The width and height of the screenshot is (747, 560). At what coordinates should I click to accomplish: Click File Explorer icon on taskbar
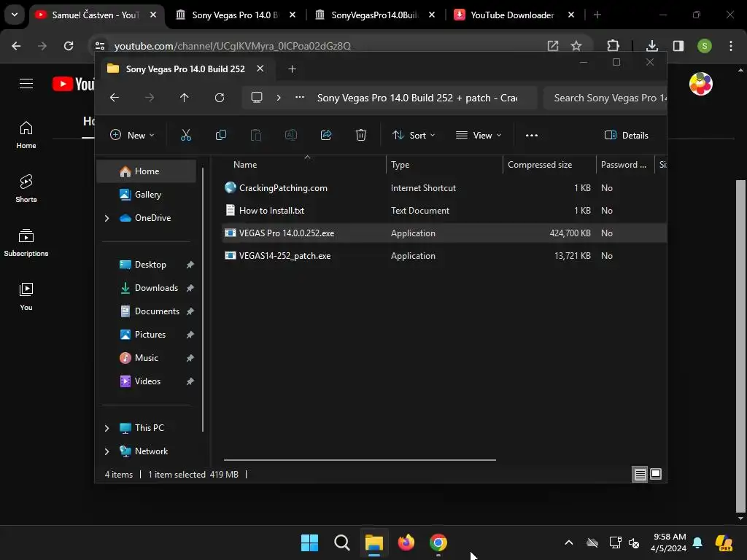tap(374, 542)
